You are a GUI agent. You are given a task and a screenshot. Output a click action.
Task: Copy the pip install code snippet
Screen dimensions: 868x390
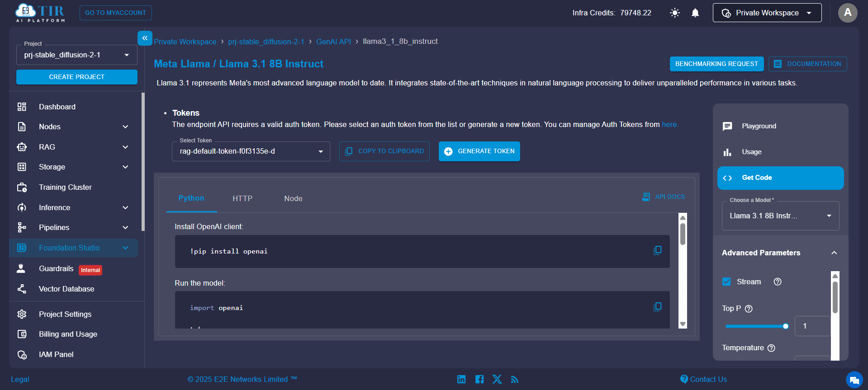point(657,250)
